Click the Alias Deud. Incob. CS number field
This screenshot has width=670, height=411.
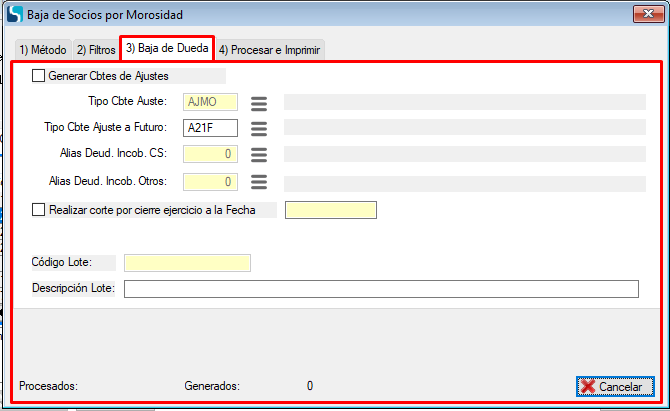[211, 154]
